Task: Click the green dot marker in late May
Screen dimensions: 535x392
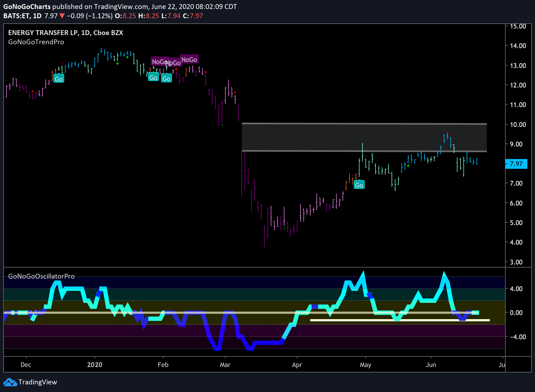Action: coord(408,166)
